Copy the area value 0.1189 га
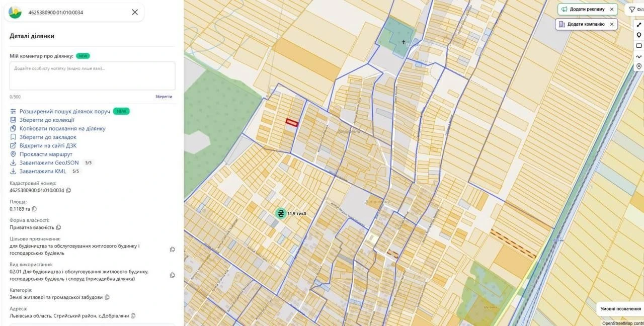Image resolution: width=644 pixels, height=326 pixels. point(34,209)
